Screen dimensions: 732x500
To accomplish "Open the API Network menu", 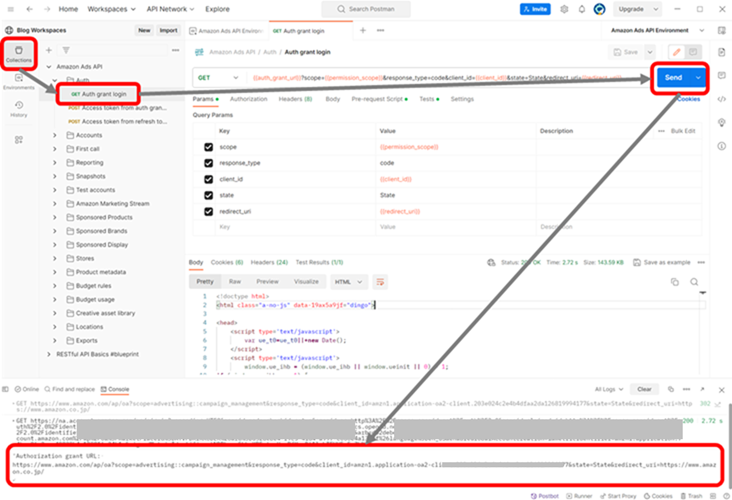I will pyautogui.click(x=170, y=9).
